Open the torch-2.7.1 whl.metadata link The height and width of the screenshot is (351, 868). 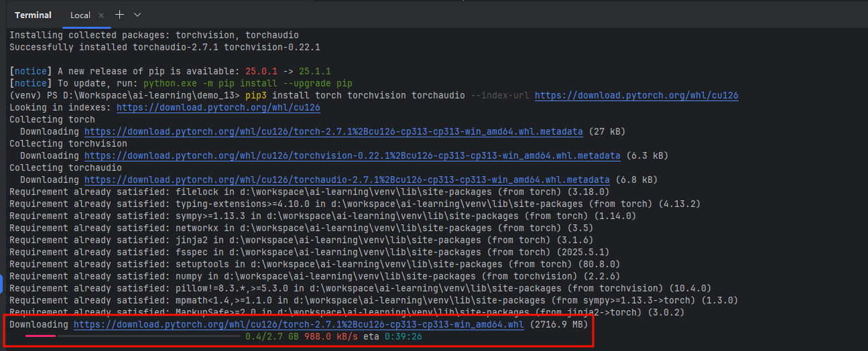coord(333,132)
